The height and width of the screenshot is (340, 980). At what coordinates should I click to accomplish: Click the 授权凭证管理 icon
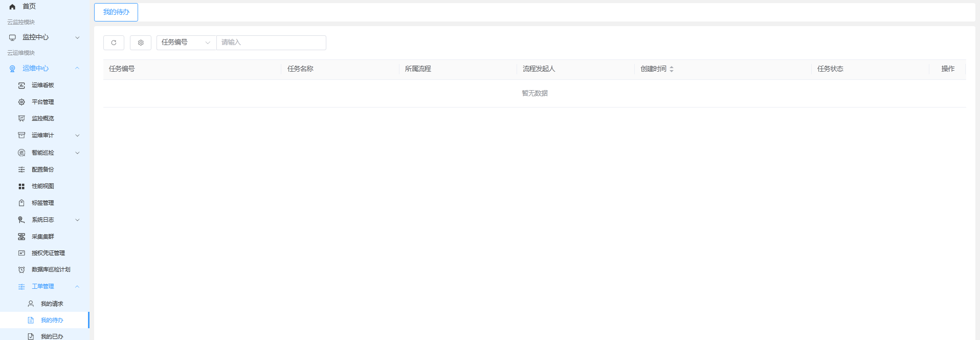21,253
